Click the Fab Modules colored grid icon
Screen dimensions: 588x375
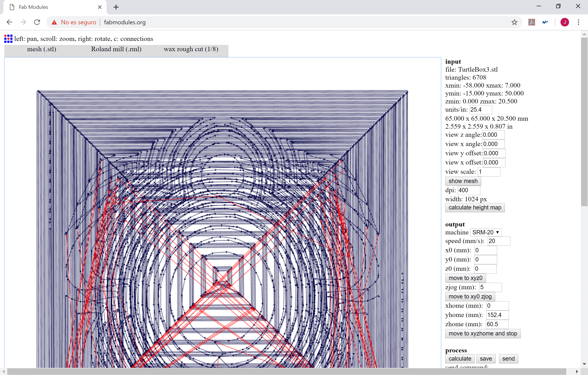[x=8, y=39]
